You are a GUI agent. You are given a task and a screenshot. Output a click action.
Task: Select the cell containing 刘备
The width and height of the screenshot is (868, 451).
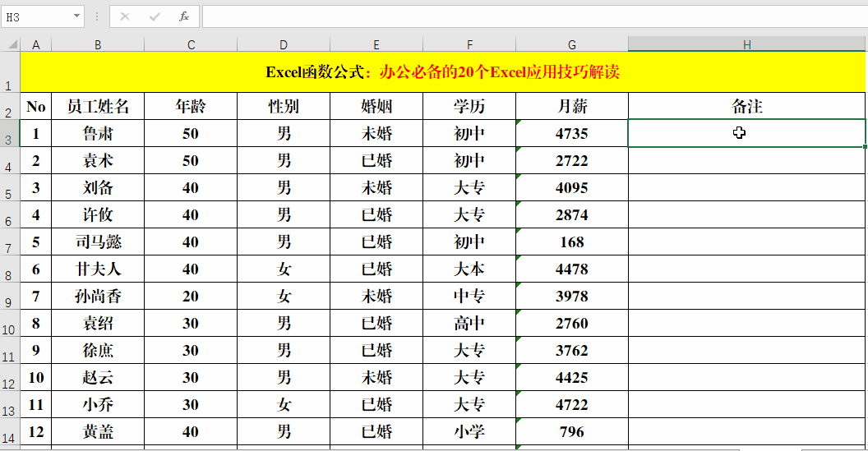click(x=98, y=187)
